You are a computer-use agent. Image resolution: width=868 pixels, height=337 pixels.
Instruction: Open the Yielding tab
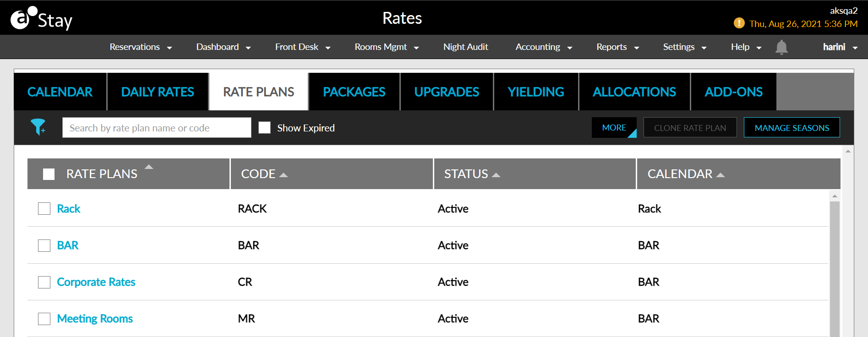coord(535,92)
